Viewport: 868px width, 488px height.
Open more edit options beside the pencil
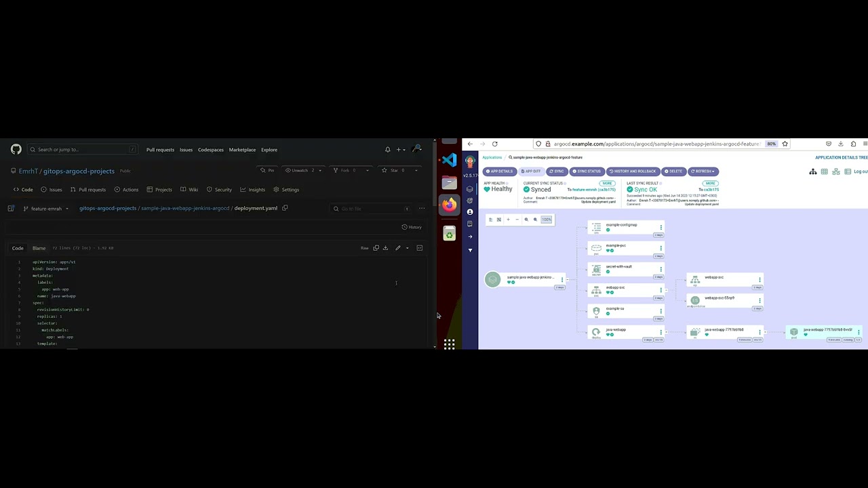coord(407,248)
